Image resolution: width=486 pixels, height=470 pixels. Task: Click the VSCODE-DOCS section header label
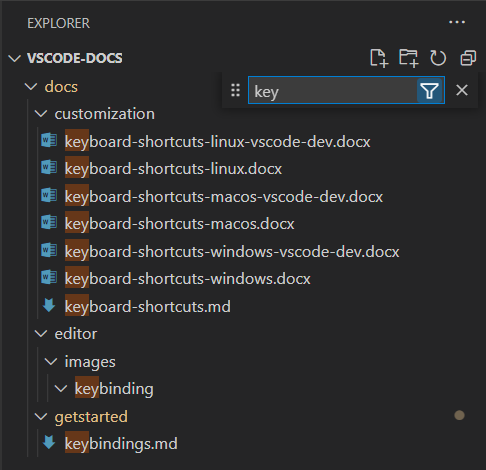pyautogui.click(x=75, y=58)
